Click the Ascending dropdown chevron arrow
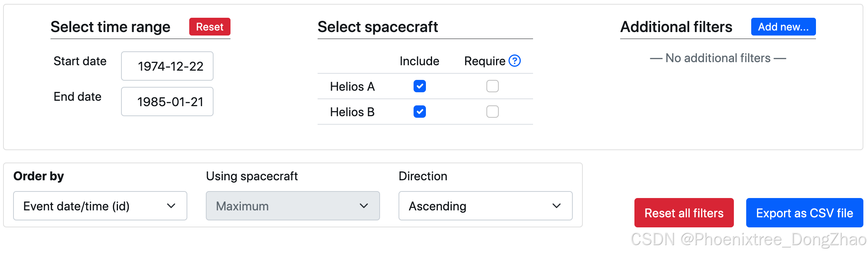The image size is (868, 254). (x=556, y=206)
